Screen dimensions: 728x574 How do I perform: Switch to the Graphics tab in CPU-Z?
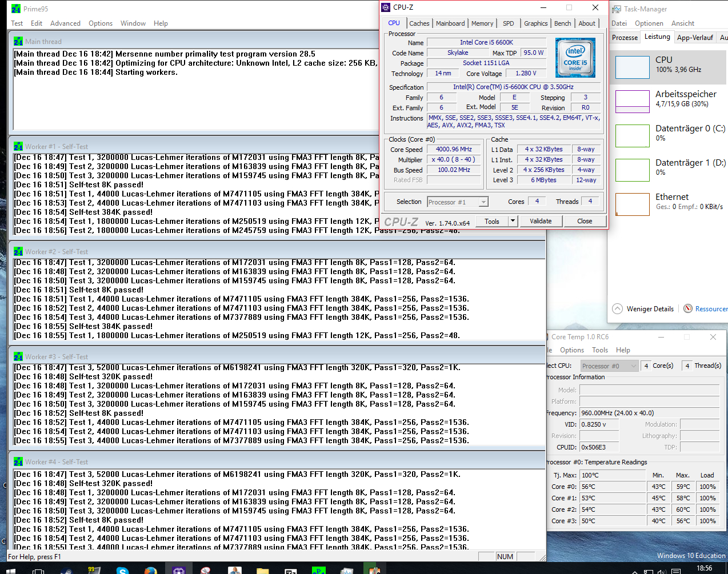pos(536,23)
